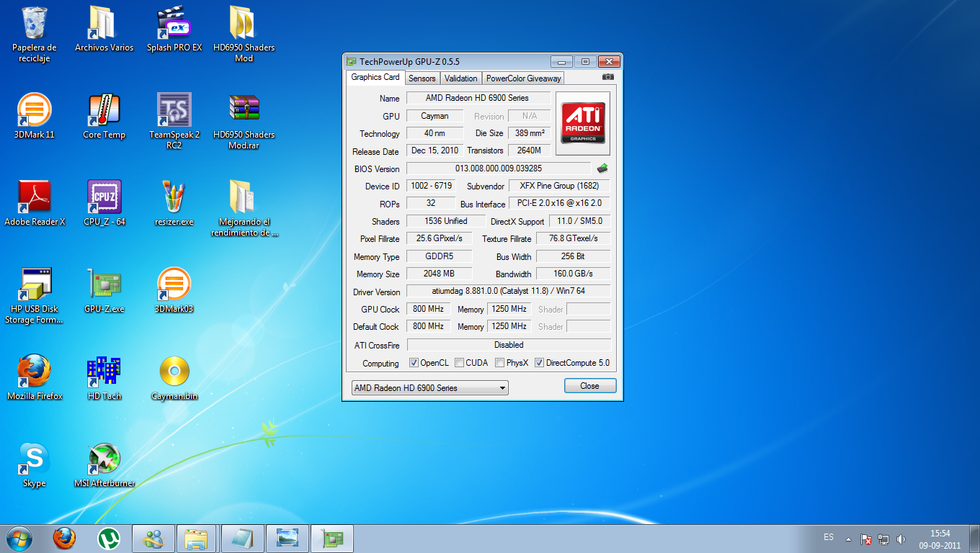The height and width of the screenshot is (553, 980).
Task: Switch to the Graphics Card tab
Action: click(x=375, y=77)
